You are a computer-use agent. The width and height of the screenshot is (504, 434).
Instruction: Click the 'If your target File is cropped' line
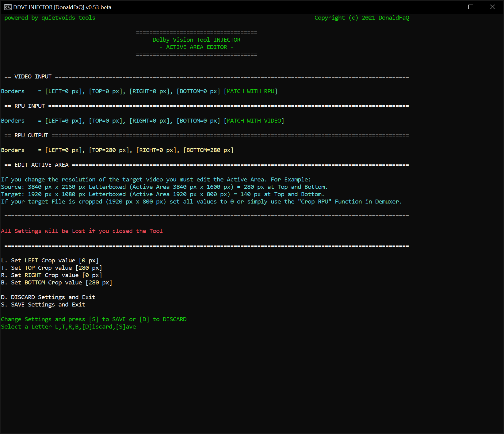click(201, 202)
